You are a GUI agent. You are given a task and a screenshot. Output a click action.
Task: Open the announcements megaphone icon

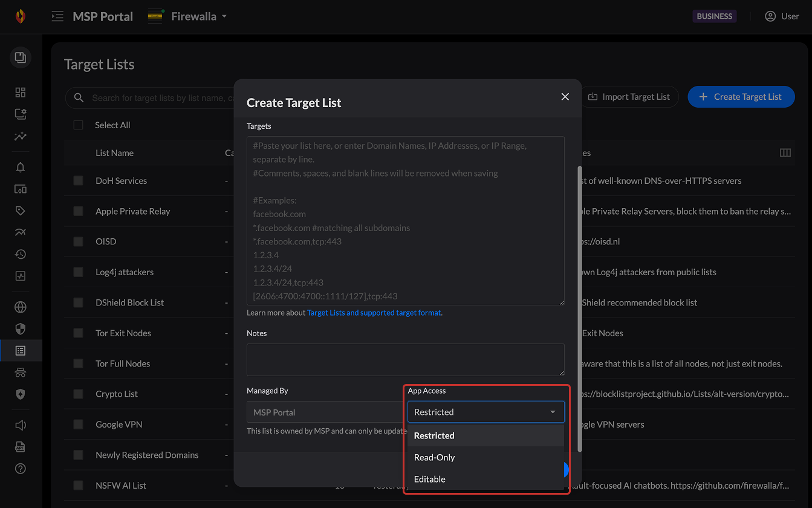pyautogui.click(x=21, y=425)
